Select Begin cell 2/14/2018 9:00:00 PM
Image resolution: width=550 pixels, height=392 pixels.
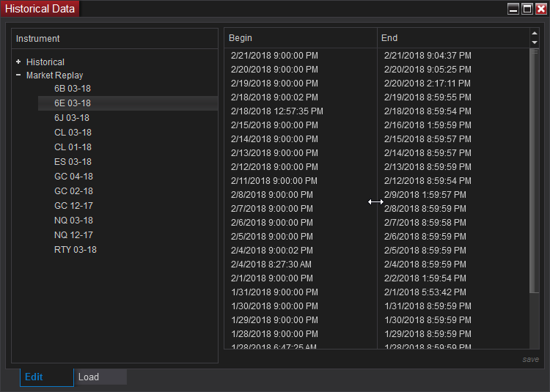click(274, 139)
